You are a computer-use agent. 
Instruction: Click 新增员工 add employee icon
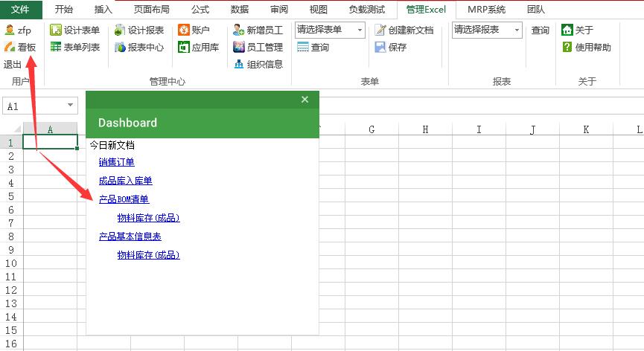click(238, 30)
